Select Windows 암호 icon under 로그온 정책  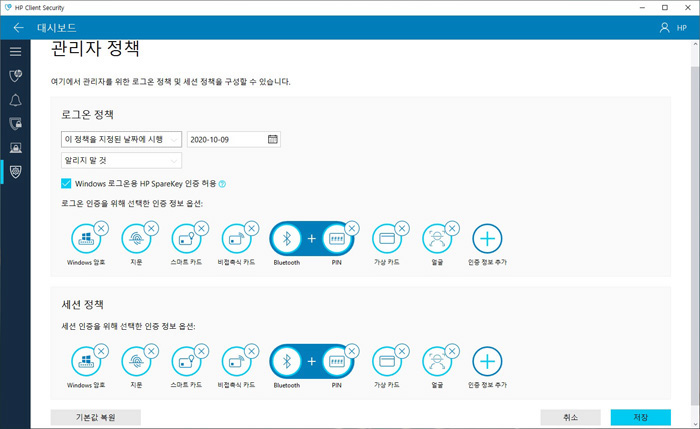[85, 240]
